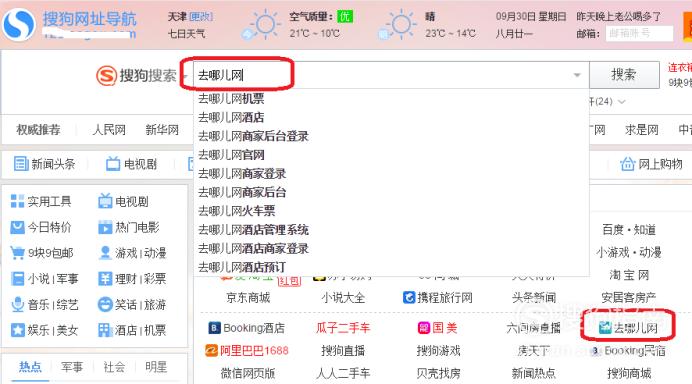692x384 pixels.
Task: Click the 游戏|动漫 person icon
Action: (105, 253)
